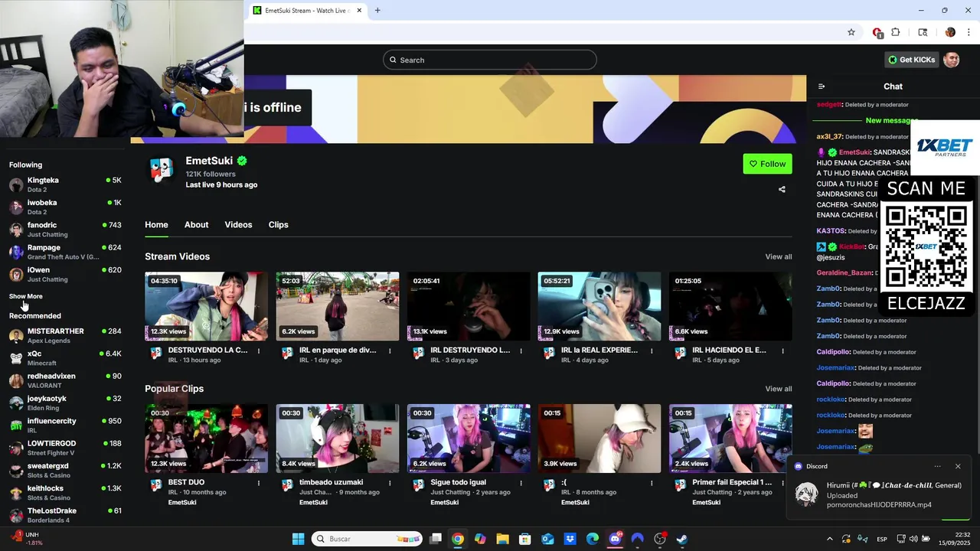Open fanodric channel in sidebar
This screenshot has width=980, height=551.
(65, 230)
